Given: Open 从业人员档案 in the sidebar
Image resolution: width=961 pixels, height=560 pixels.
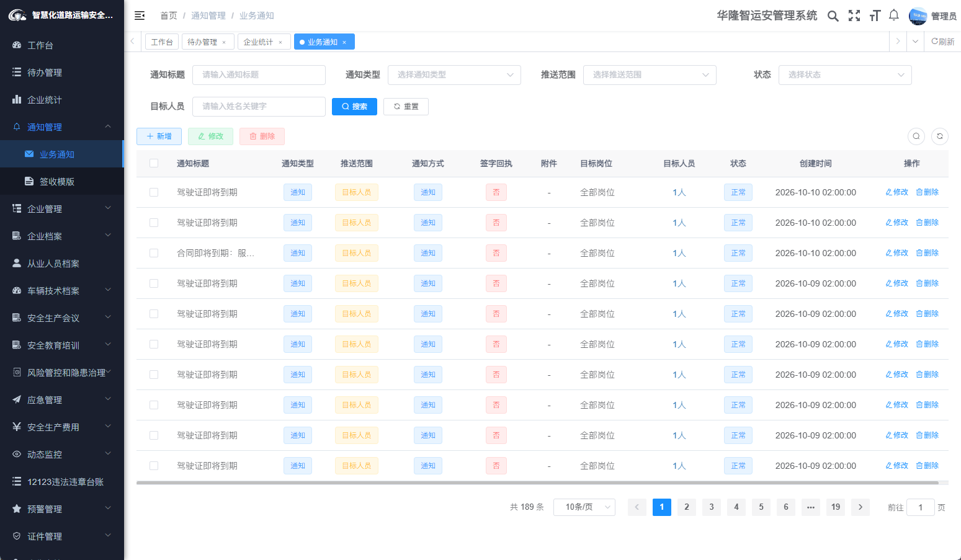Looking at the screenshot, I should tap(62, 264).
